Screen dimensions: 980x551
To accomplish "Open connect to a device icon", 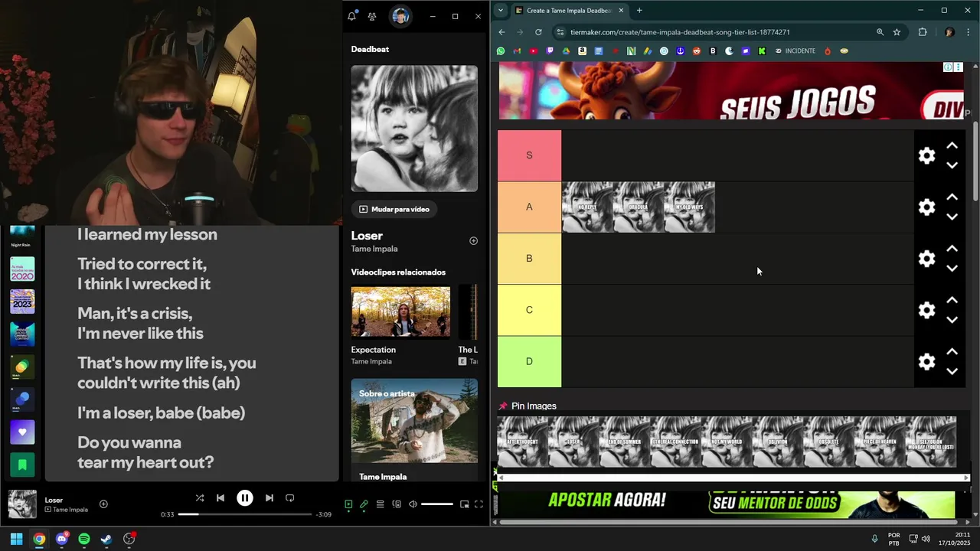I will tap(397, 504).
